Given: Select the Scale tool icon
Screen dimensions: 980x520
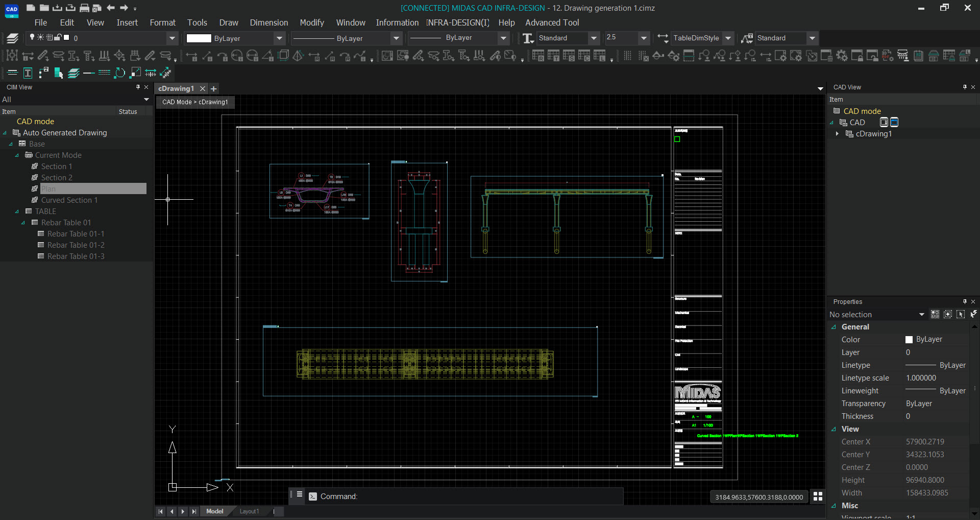Looking at the screenshot, I should pyautogui.click(x=135, y=73).
